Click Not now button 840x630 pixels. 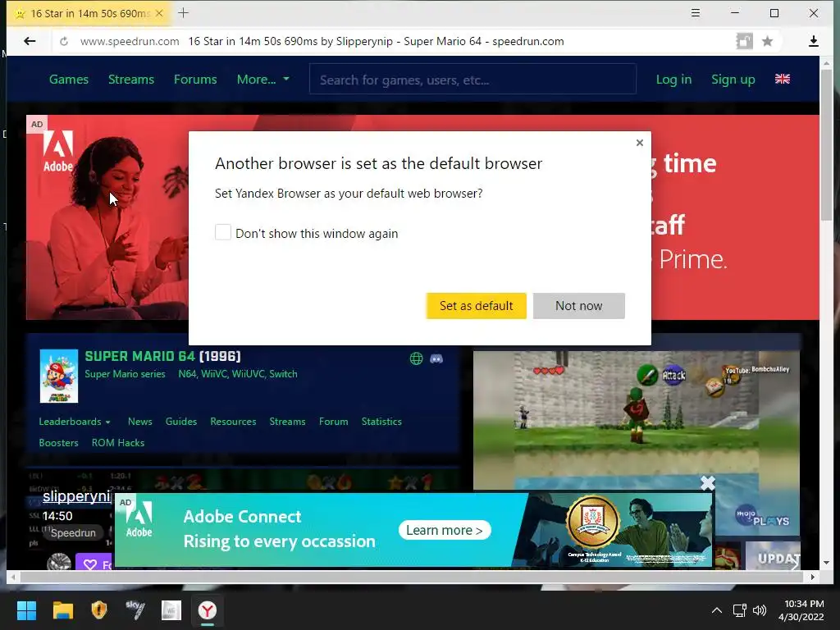coord(578,306)
